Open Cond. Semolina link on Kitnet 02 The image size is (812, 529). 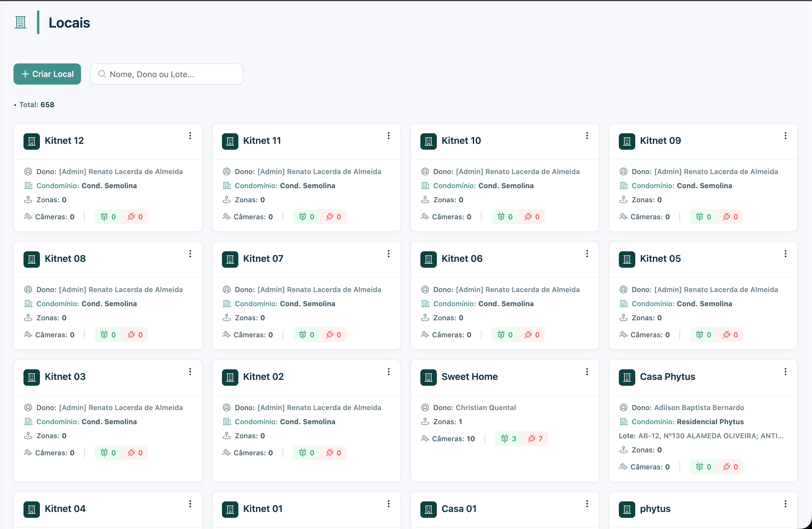(x=307, y=422)
